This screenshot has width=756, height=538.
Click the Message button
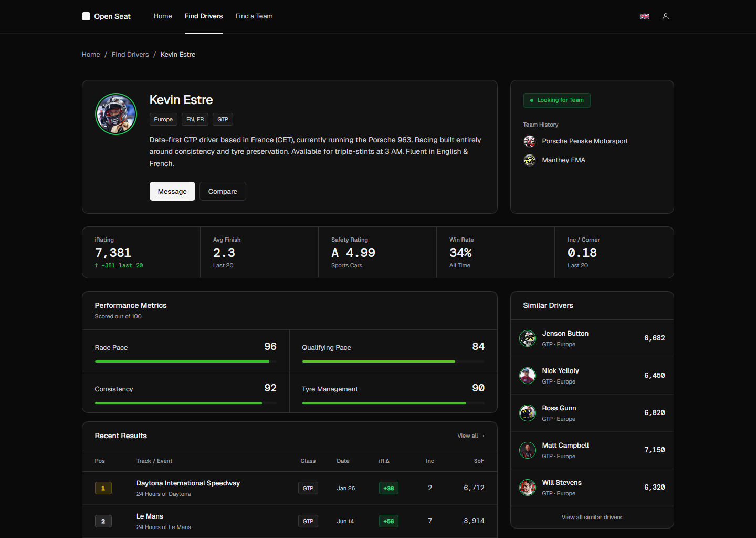coord(172,191)
